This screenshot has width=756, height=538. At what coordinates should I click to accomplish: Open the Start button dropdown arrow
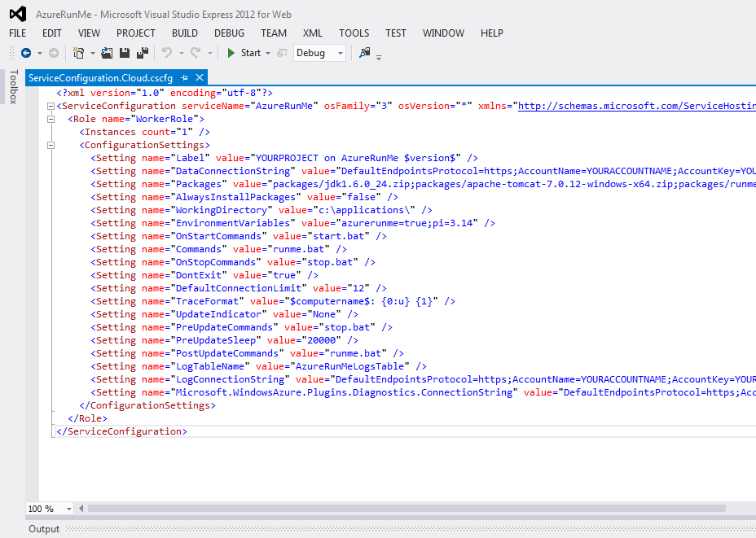point(267,53)
